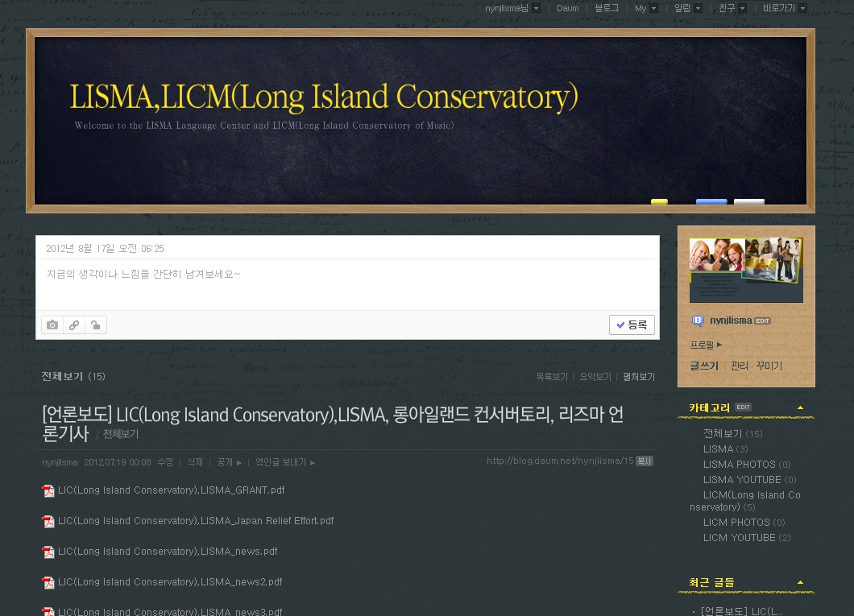This screenshot has height=616, width=854.
Task: Click the 전체보기 (15) list heading
Action: pos(73,377)
